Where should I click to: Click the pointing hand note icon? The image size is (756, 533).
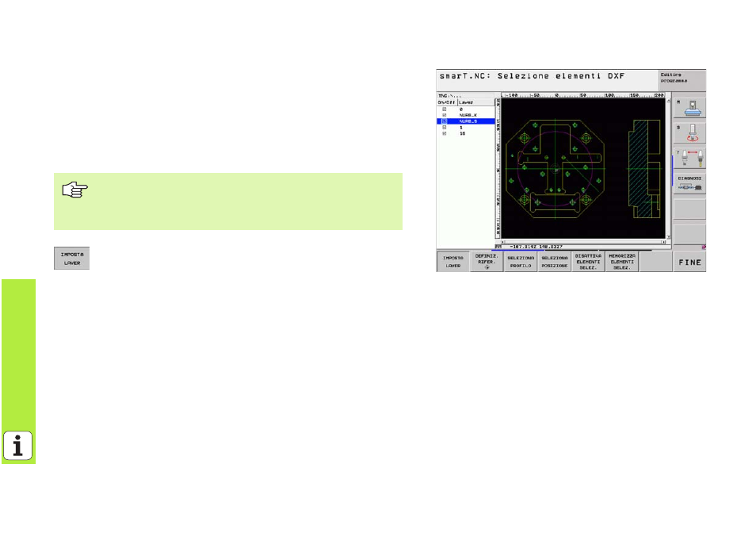(74, 190)
